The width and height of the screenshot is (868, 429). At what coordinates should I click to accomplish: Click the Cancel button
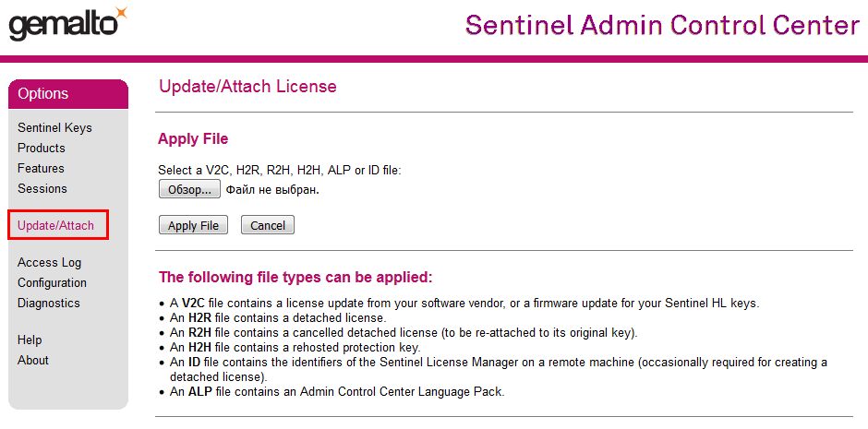[268, 225]
